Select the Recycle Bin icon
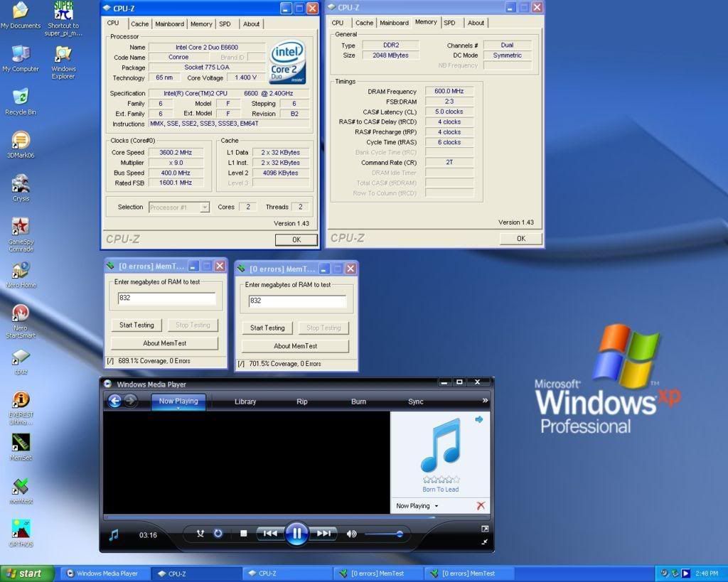This screenshot has height=582, width=728. click(21, 102)
